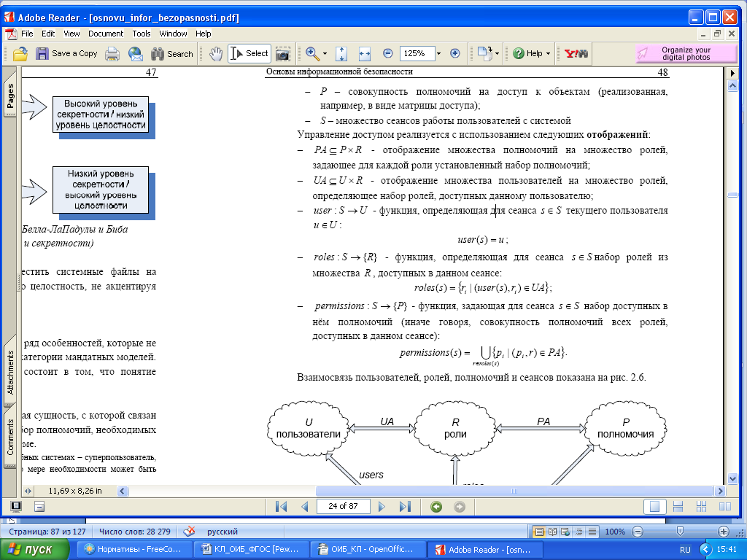This screenshot has height=560, width=747.
Task: Switch to Facing pages layout
Action: pos(724,507)
